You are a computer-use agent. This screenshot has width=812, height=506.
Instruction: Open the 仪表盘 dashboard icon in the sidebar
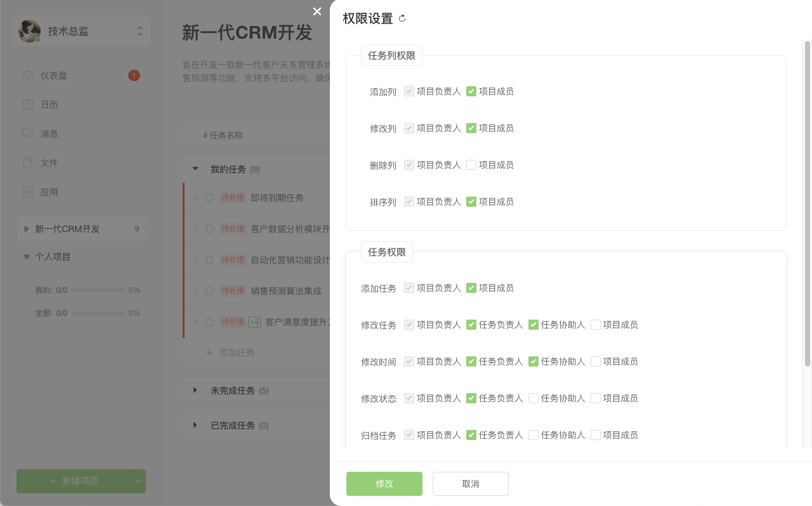pos(28,75)
